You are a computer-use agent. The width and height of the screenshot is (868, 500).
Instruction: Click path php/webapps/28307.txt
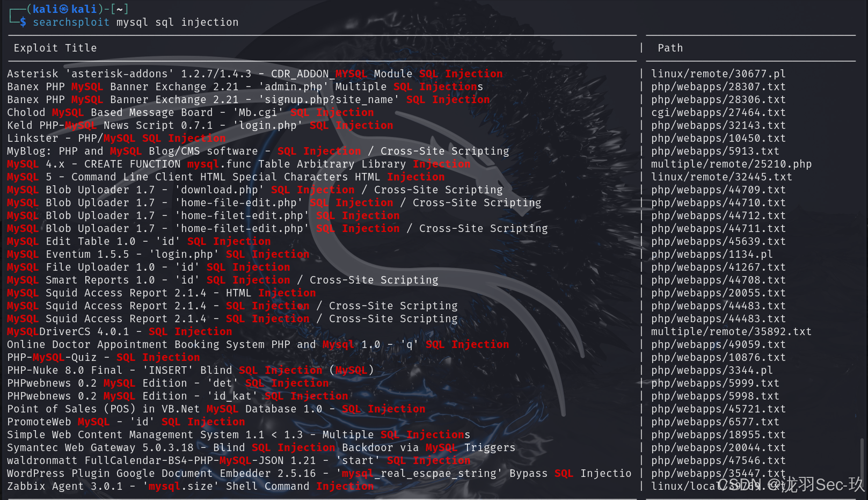click(718, 86)
